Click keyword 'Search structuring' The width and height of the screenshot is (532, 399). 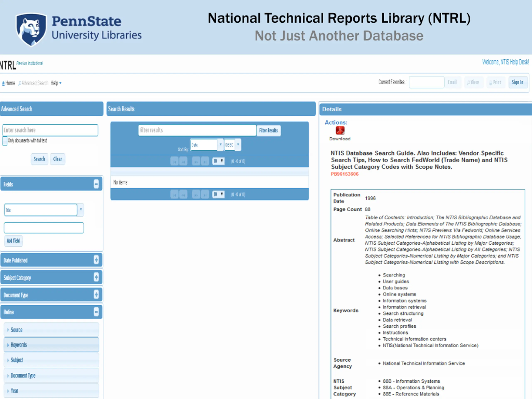pyautogui.click(x=403, y=313)
